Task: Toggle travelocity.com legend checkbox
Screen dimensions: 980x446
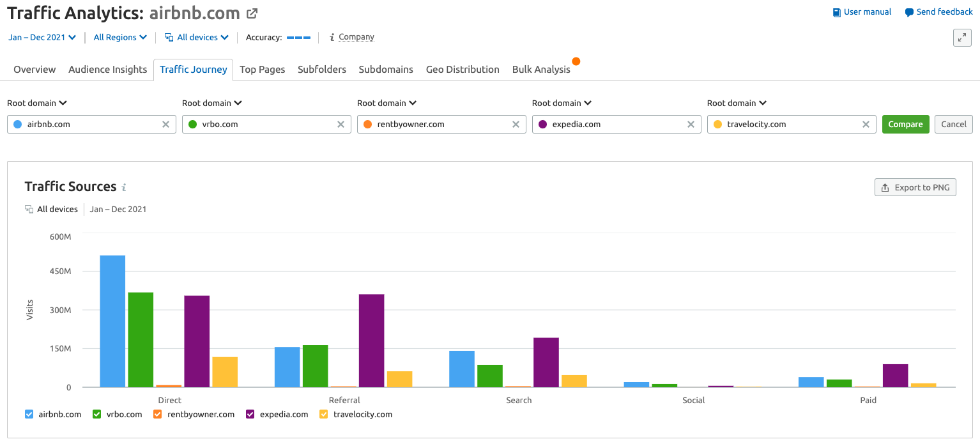Action: click(x=323, y=414)
